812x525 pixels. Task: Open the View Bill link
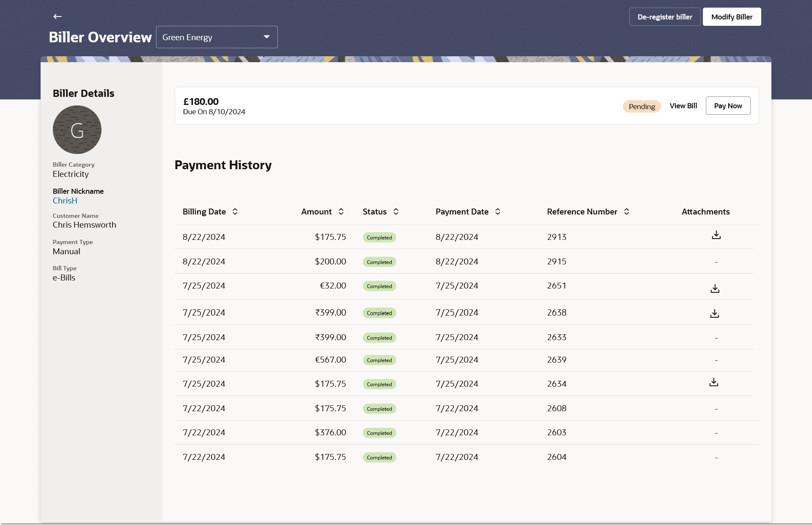click(683, 106)
